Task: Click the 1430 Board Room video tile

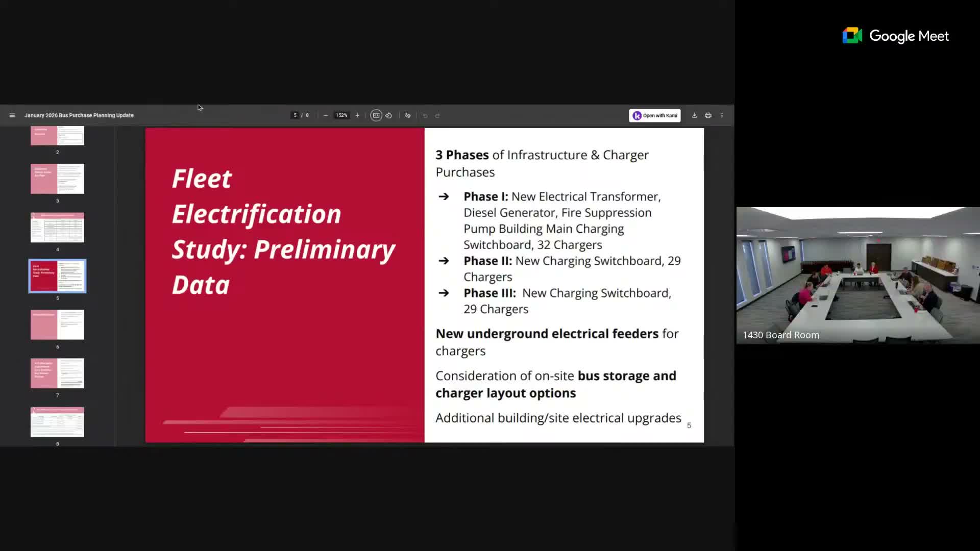Action: point(857,275)
